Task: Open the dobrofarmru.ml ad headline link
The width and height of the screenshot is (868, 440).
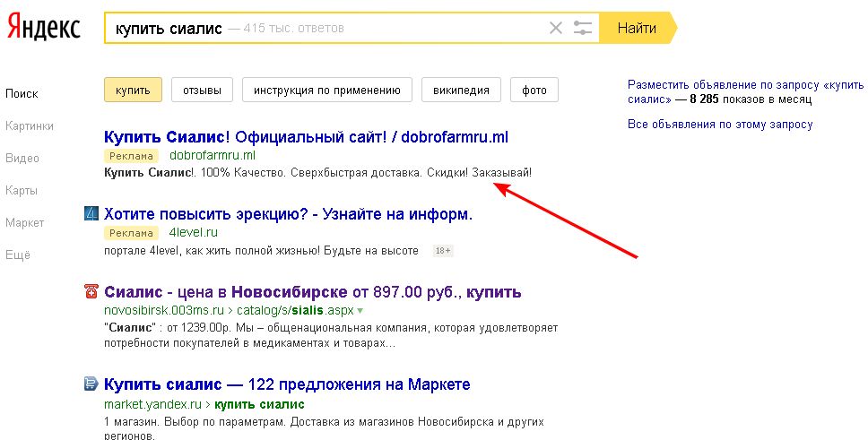Action: coord(306,137)
